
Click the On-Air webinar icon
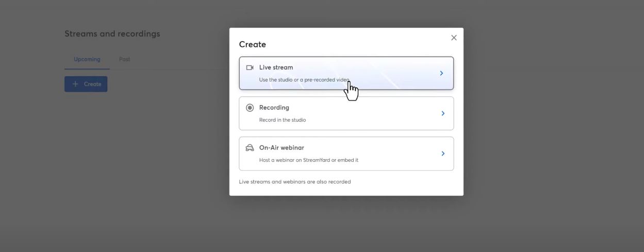pyautogui.click(x=250, y=148)
